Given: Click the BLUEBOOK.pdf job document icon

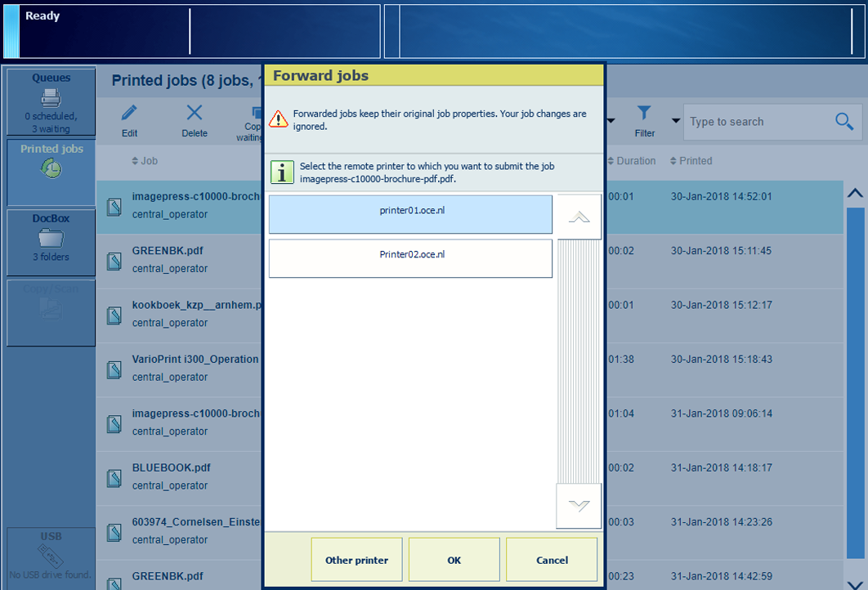Looking at the screenshot, I should click(114, 477).
